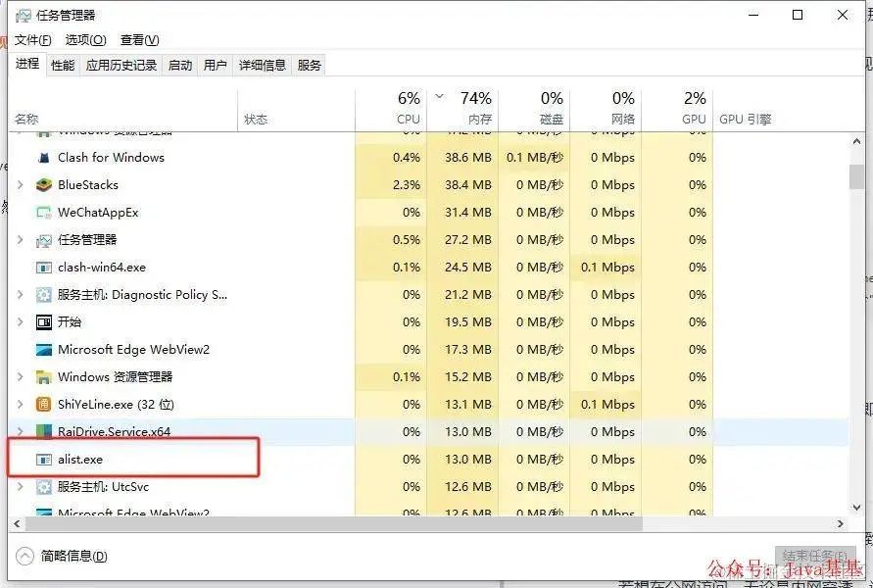Screen dimensions: 873x588
Task: Switch to the 用户 tab
Action: (x=215, y=66)
